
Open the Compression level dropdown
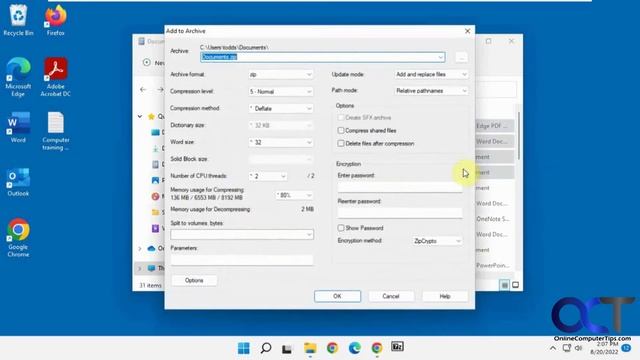[x=281, y=91]
